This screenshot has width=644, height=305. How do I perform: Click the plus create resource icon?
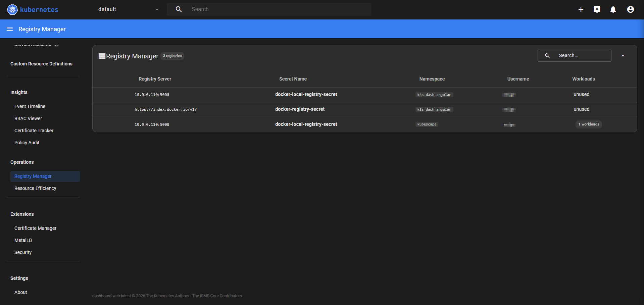[581, 9]
